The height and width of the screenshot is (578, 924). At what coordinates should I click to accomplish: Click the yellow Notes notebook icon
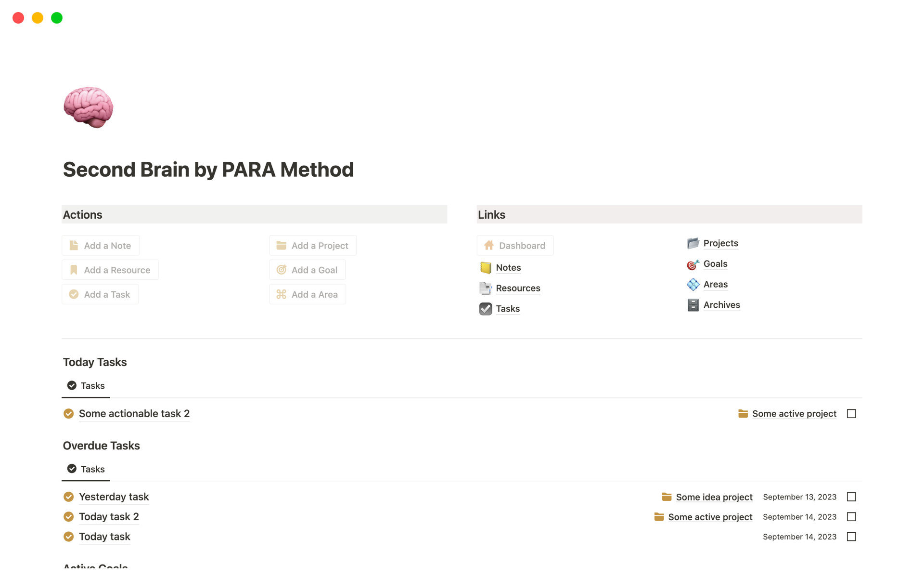(x=486, y=268)
